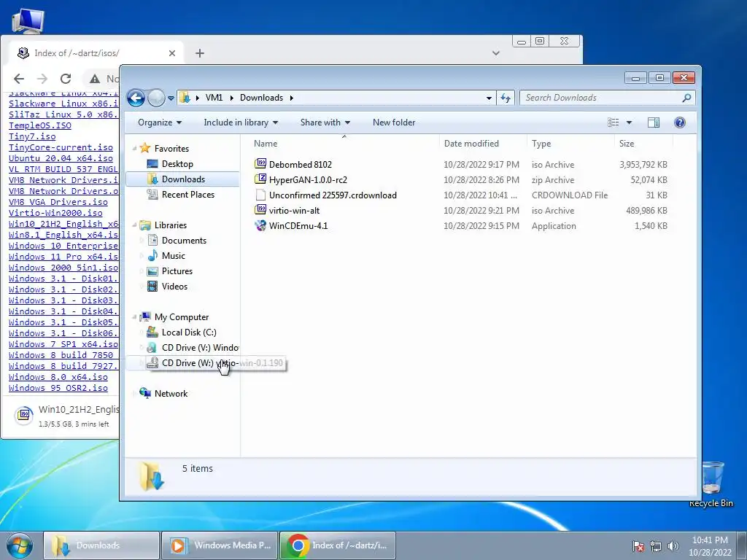The image size is (747, 560).
Task: Click the New folder button
Action: click(394, 122)
